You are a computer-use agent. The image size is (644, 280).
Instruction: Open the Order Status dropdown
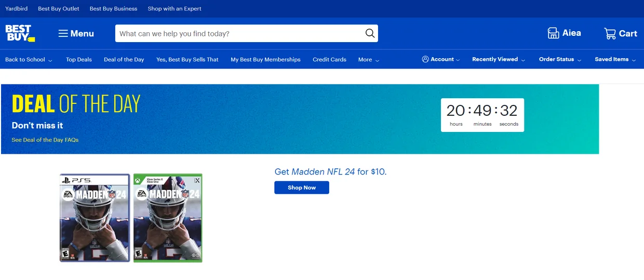560,59
